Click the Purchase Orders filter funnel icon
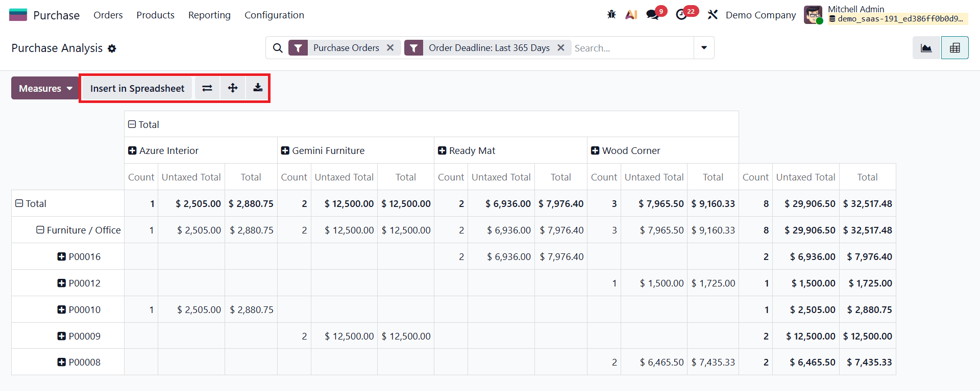Screen dimensions: 980x391 pyautogui.click(x=298, y=48)
